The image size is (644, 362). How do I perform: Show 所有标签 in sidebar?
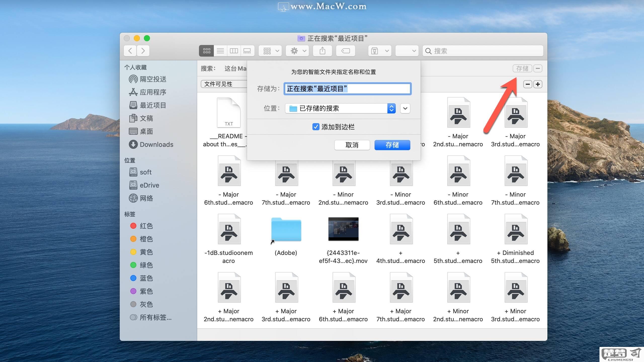pyautogui.click(x=150, y=318)
